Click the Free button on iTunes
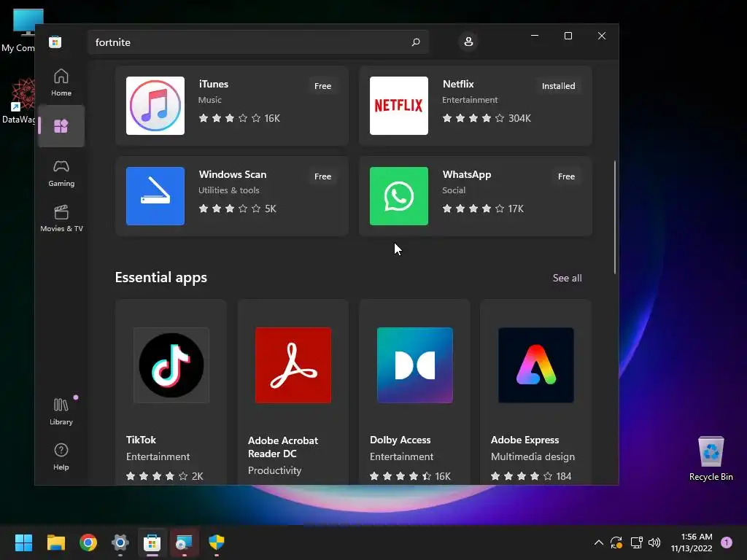 tap(322, 86)
